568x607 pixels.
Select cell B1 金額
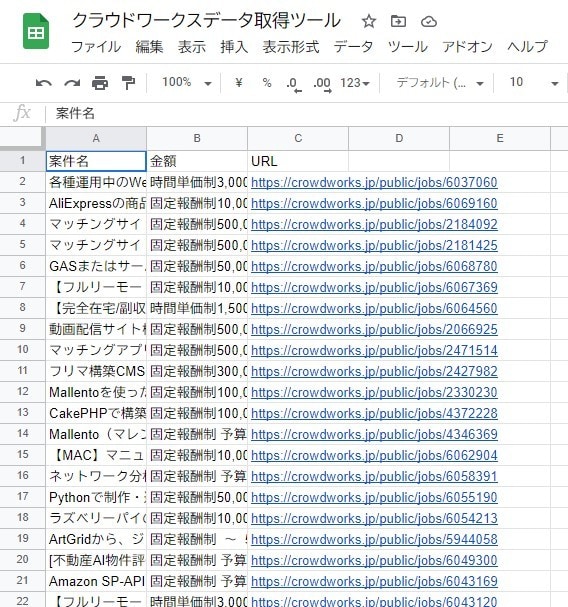click(x=197, y=161)
